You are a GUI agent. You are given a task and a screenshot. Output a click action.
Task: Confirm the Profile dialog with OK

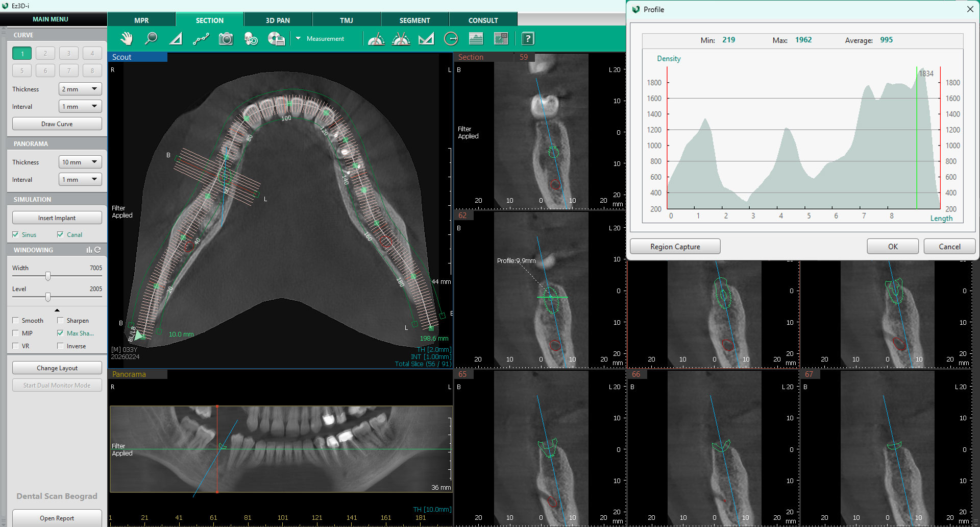pyautogui.click(x=893, y=246)
